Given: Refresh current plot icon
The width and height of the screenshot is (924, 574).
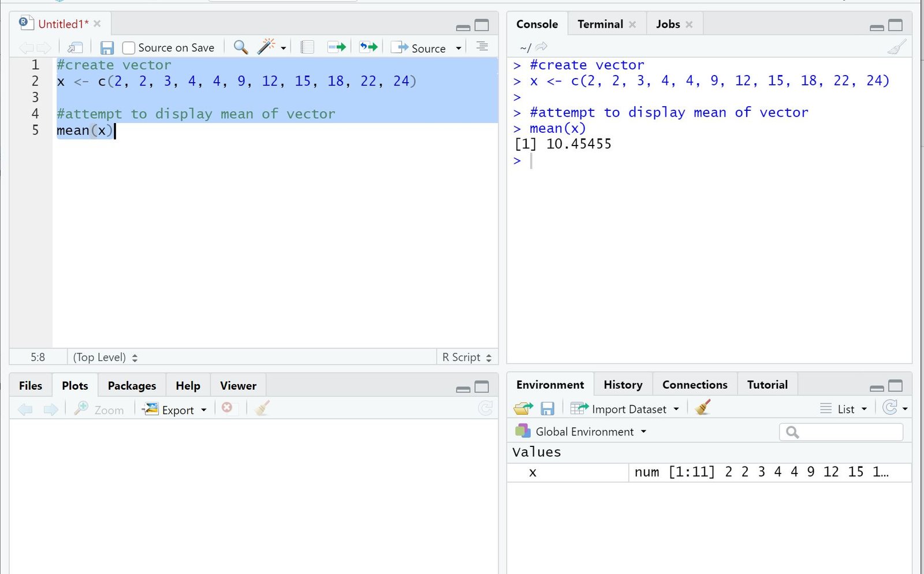Looking at the screenshot, I should point(486,408).
